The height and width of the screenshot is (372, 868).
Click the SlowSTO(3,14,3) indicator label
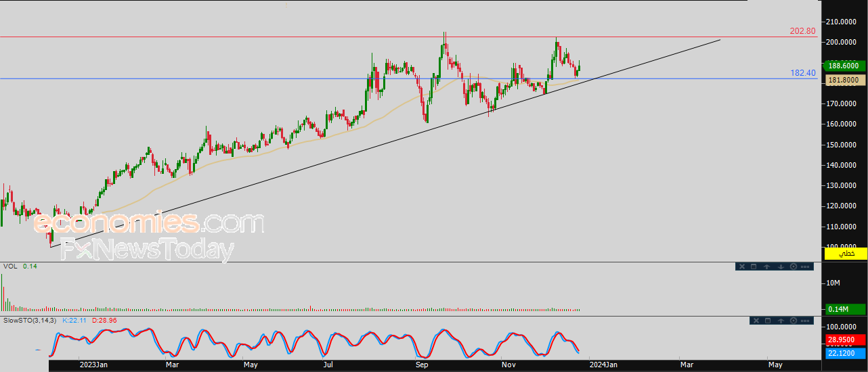[x=29, y=320]
